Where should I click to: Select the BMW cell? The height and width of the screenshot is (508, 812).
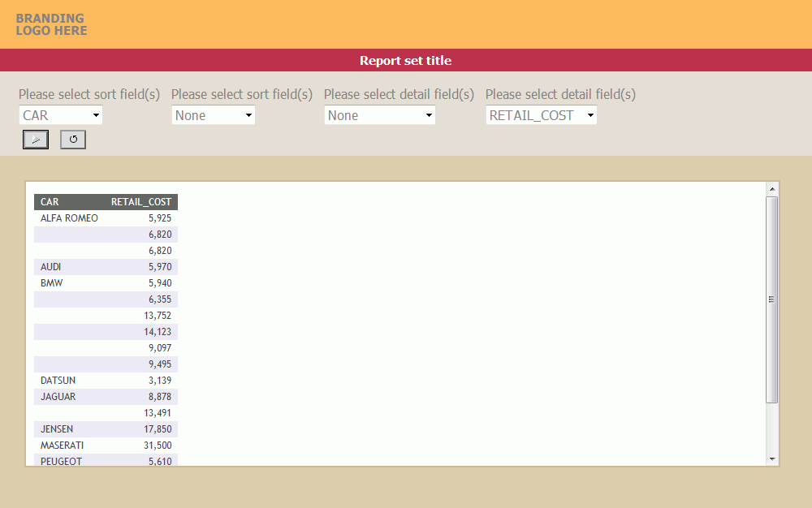point(52,283)
